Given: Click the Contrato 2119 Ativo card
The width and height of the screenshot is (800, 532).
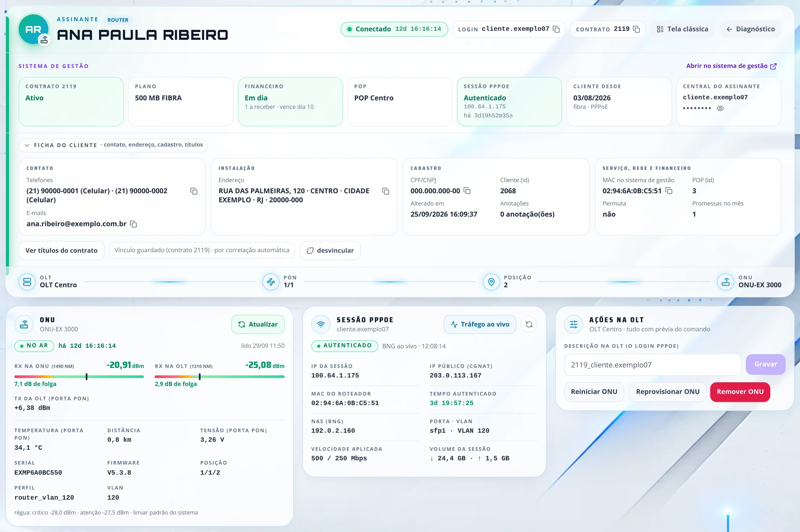Looking at the screenshot, I should (x=71, y=101).
